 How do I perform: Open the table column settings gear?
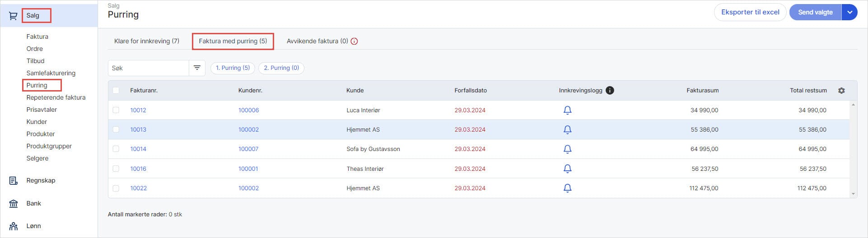tap(841, 91)
